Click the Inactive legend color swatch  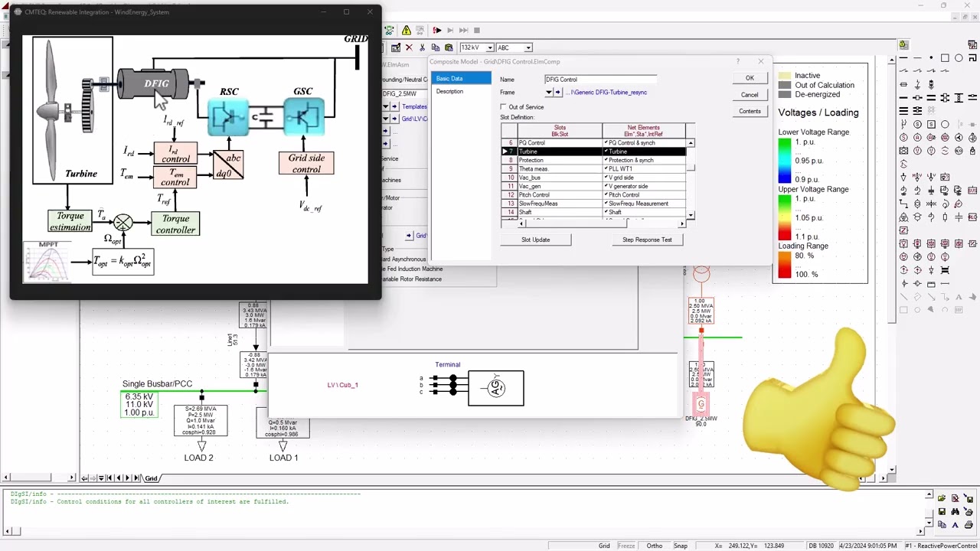(785, 76)
